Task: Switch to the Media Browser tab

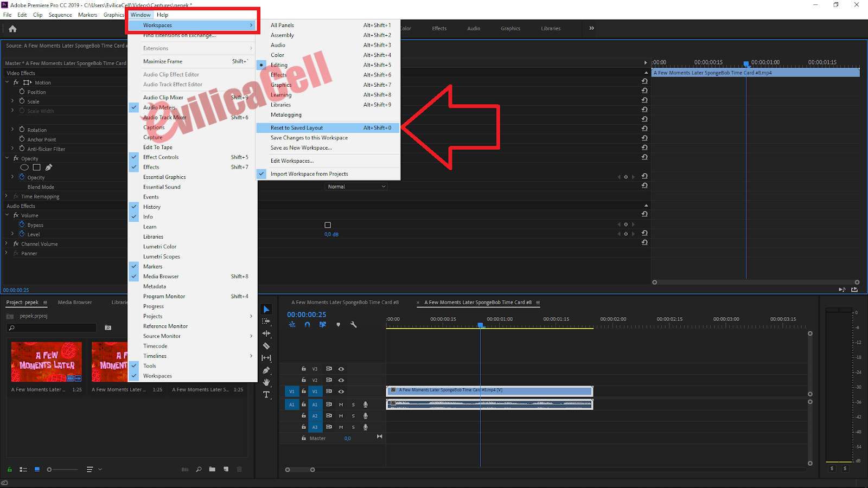Action: point(75,303)
